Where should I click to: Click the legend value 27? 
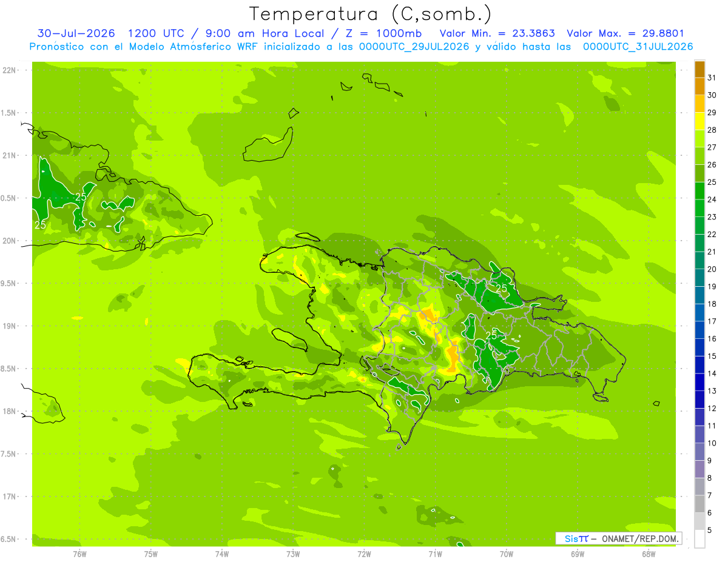click(712, 147)
